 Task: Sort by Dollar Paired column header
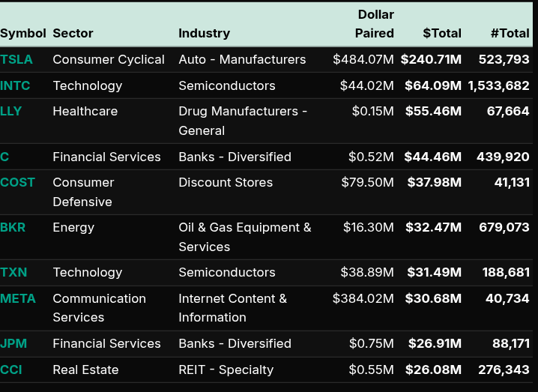click(x=375, y=24)
